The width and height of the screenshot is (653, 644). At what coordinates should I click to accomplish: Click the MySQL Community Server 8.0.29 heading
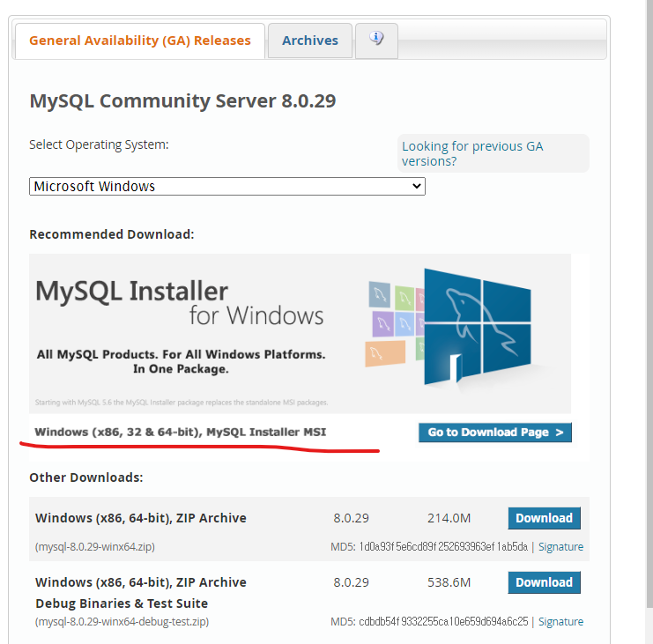click(182, 101)
